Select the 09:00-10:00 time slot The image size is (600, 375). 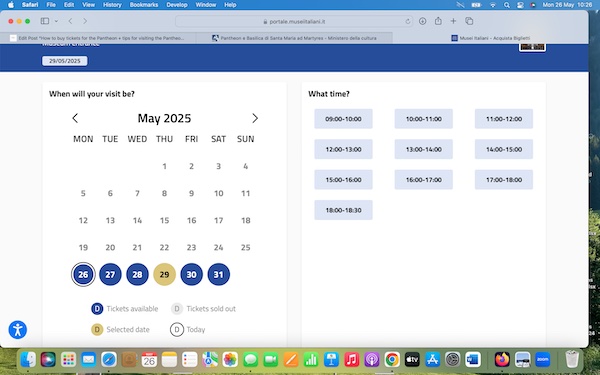[x=343, y=119]
